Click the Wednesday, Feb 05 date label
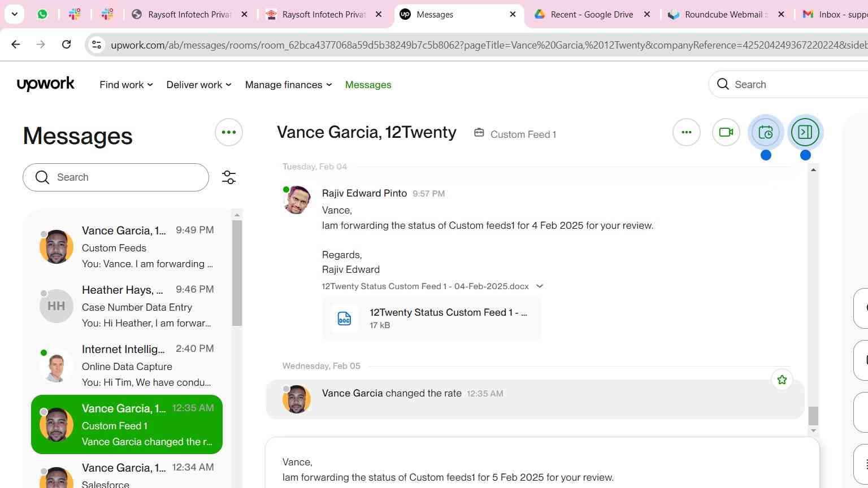This screenshot has width=868, height=488. point(322,366)
